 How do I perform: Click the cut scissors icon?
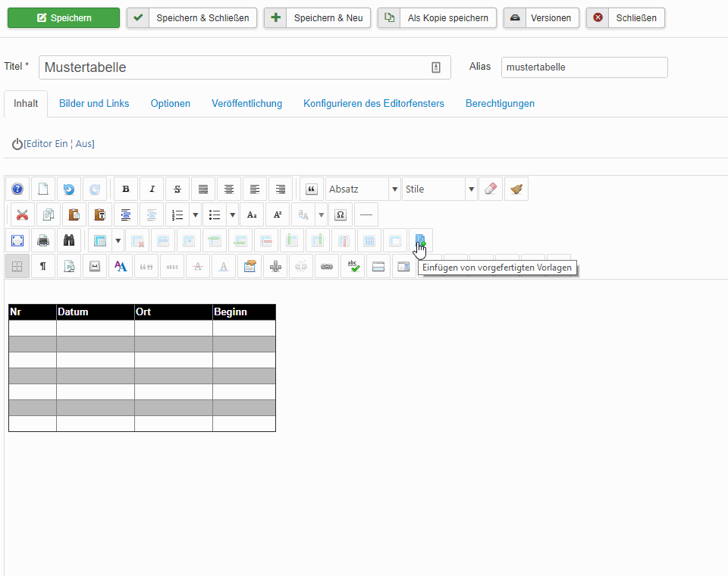point(23,215)
